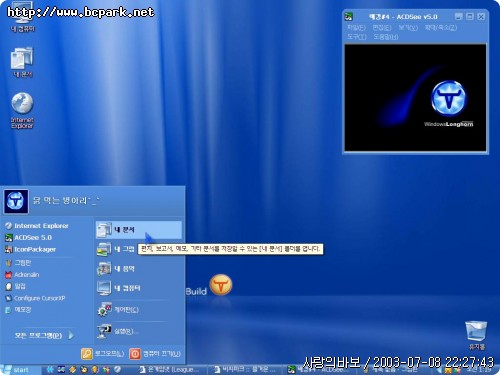The image size is (500, 375).
Task: Launch 그림판 (Paint) from Start menu
Action: [x=18, y=263]
